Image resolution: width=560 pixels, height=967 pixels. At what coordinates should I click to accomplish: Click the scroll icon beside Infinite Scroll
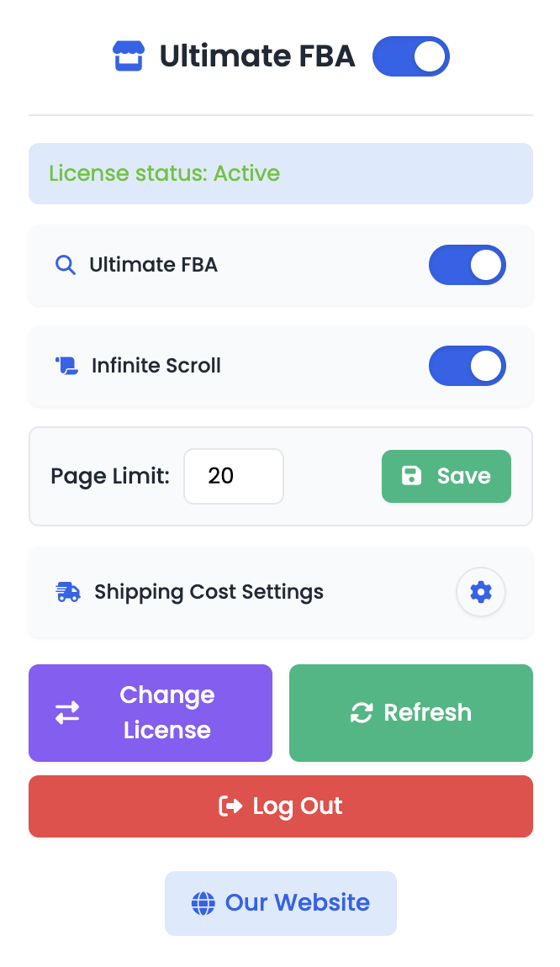click(66, 366)
